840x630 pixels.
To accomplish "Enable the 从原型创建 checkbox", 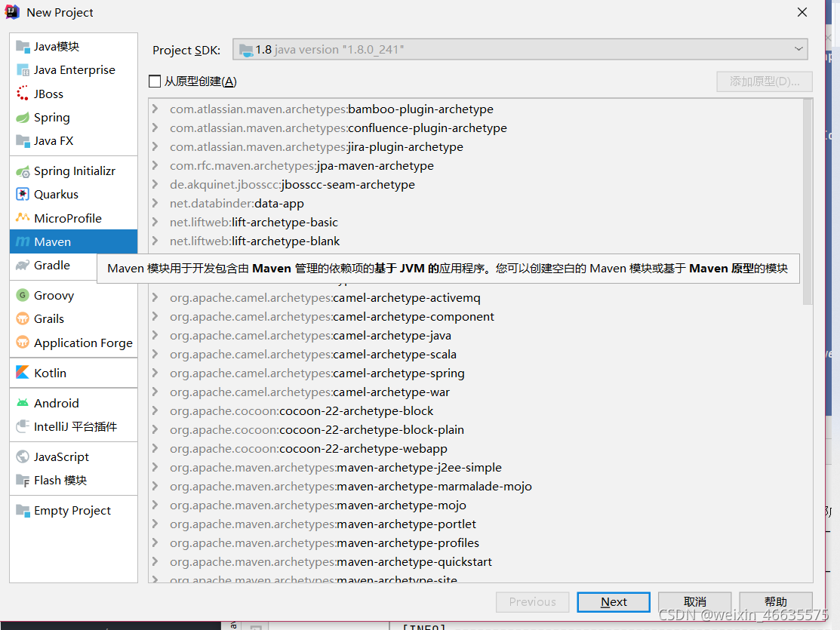I will point(155,81).
